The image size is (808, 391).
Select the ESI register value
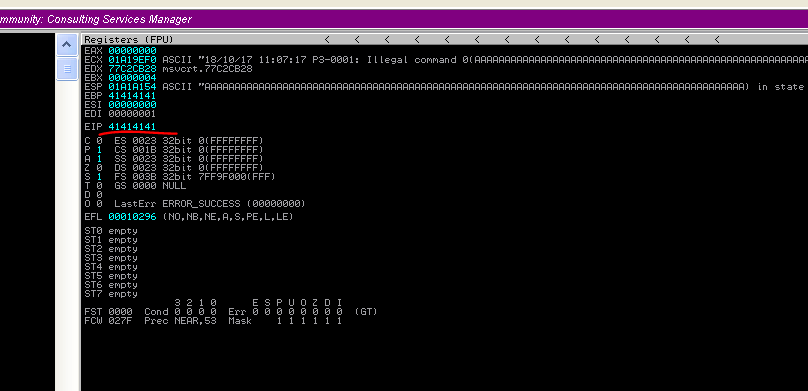coord(132,105)
